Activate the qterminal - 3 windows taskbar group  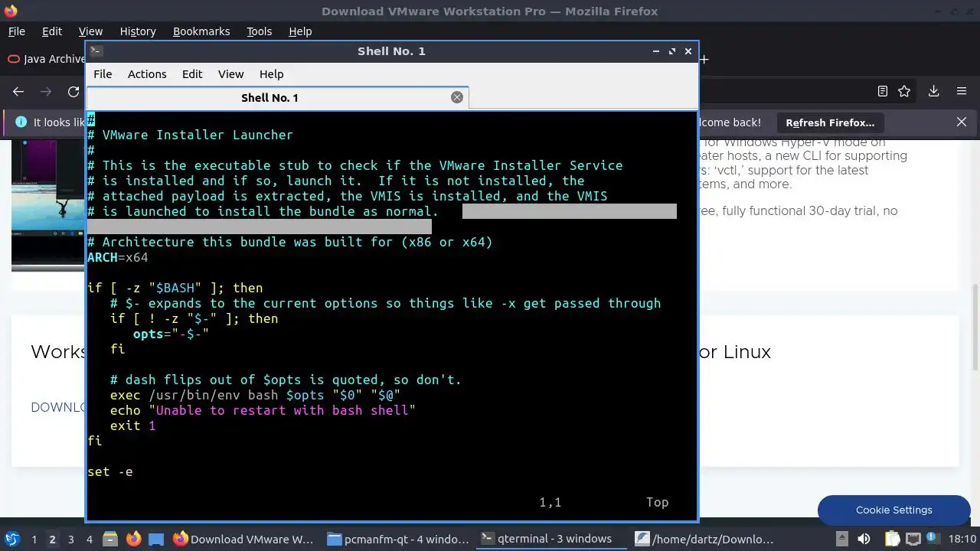click(553, 539)
